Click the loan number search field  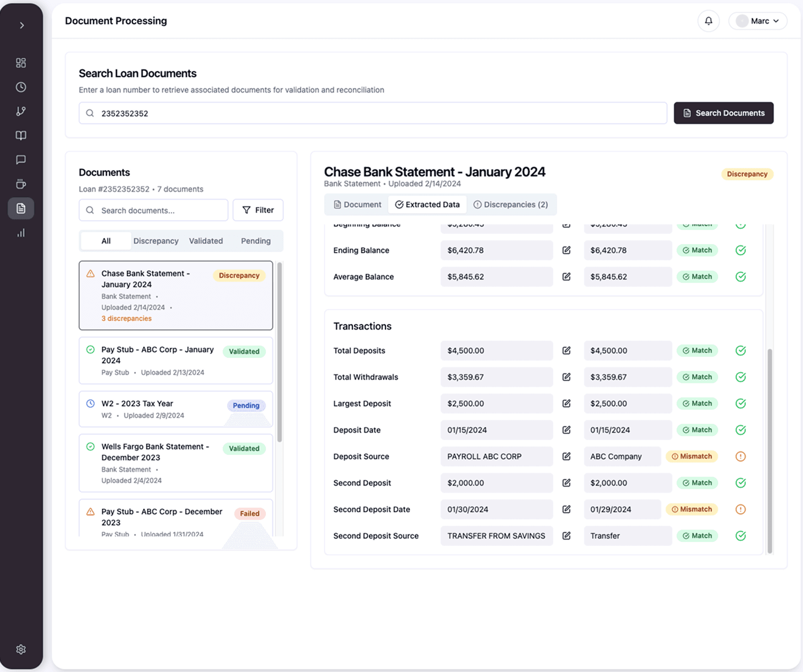point(373,113)
